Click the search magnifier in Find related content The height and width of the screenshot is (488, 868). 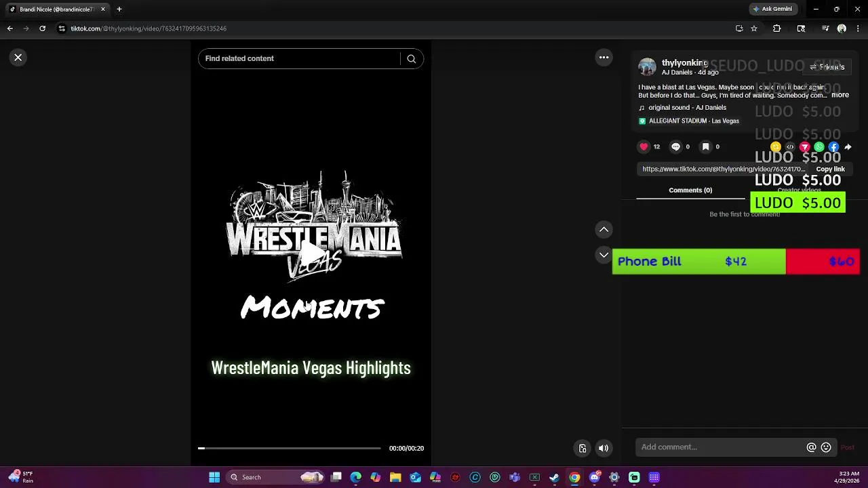[x=411, y=59]
